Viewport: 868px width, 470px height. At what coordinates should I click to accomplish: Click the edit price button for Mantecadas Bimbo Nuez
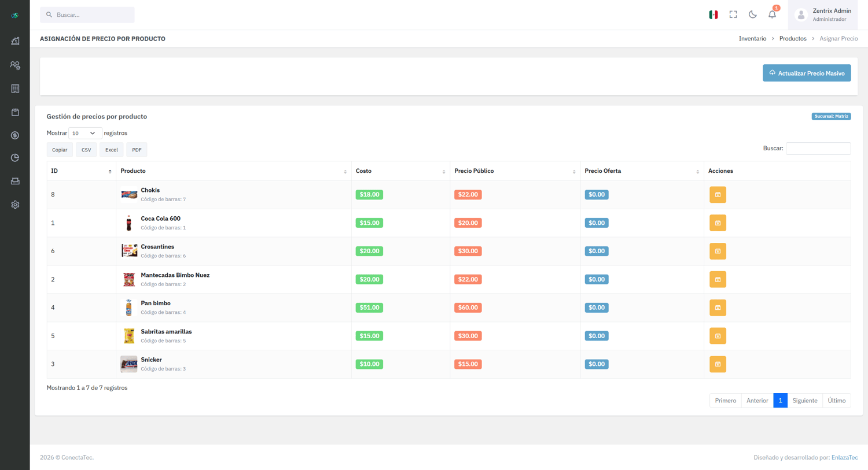point(718,280)
